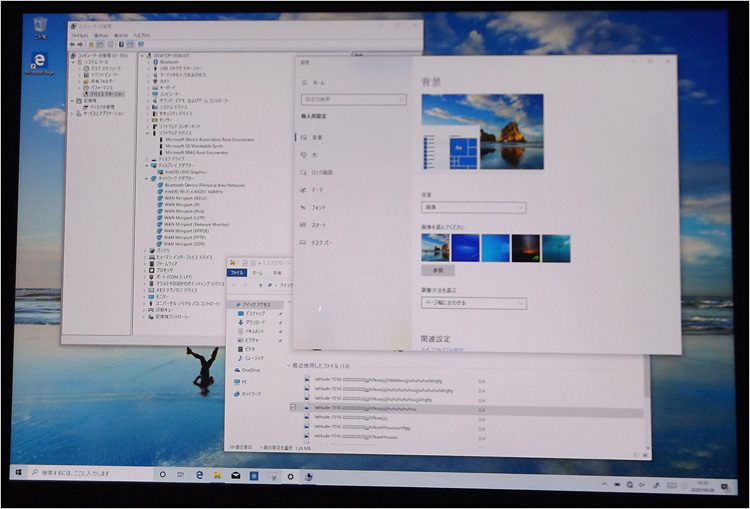Image resolution: width=750 pixels, height=509 pixels.
Task: Click the 参照 (Browse) button
Action: click(437, 270)
